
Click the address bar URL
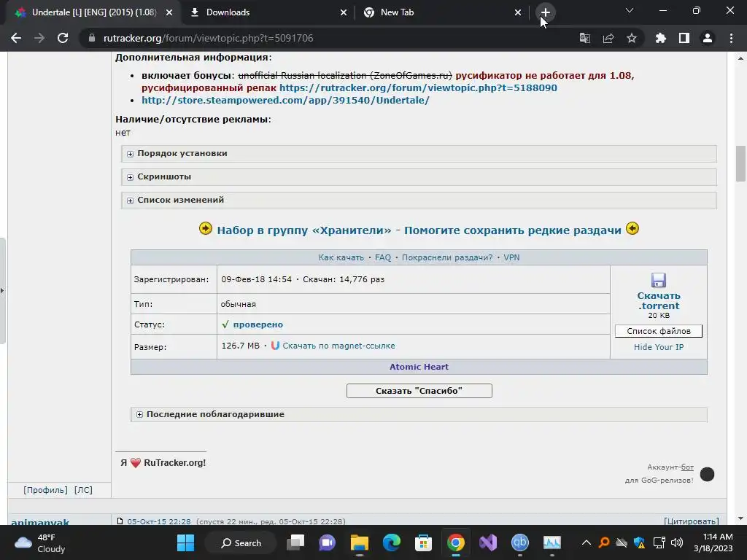(208, 38)
